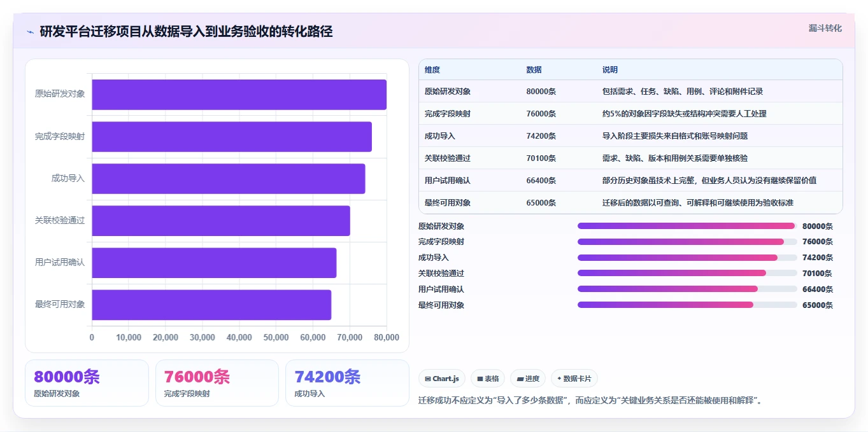The width and height of the screenshot is (868, 432).
Task: Click the 成功导入 chart bar
Action: [x=229, y=178]
